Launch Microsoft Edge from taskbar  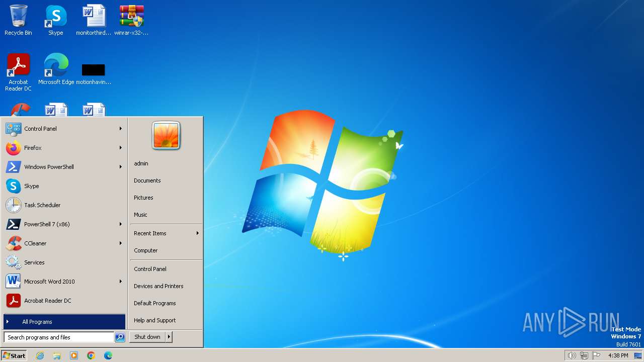pos(108,355)
